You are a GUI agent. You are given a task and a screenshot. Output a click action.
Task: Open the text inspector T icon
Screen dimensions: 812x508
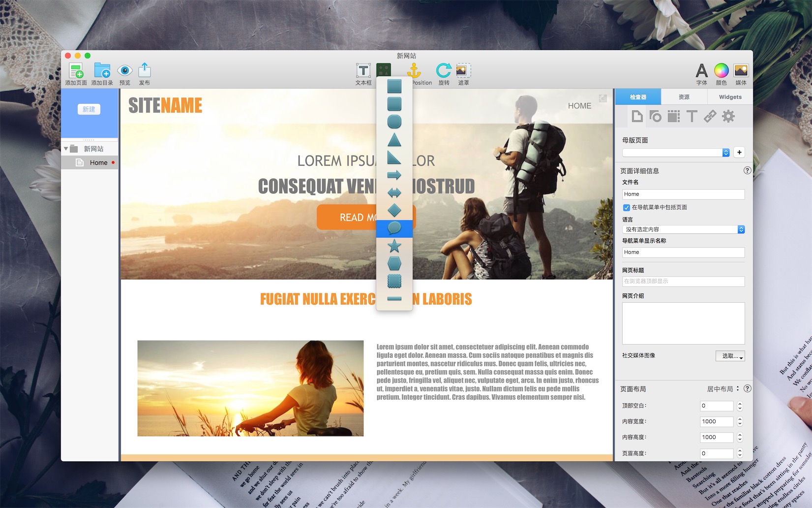[692, 116]
